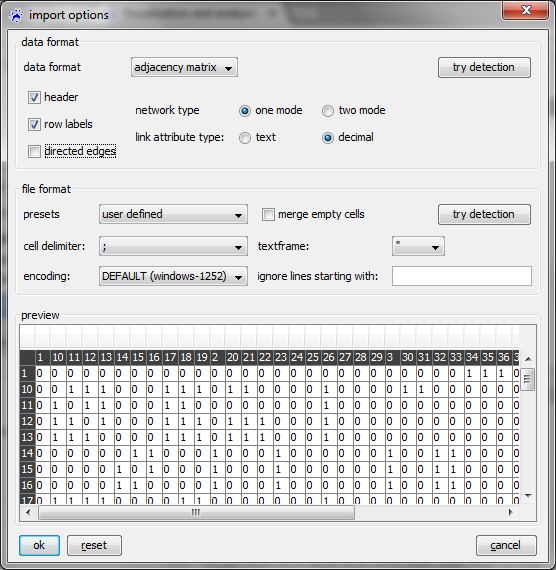Uncheck the row labels checkbox
Screen dimensions: 556x570
click(x=35, y=124)
